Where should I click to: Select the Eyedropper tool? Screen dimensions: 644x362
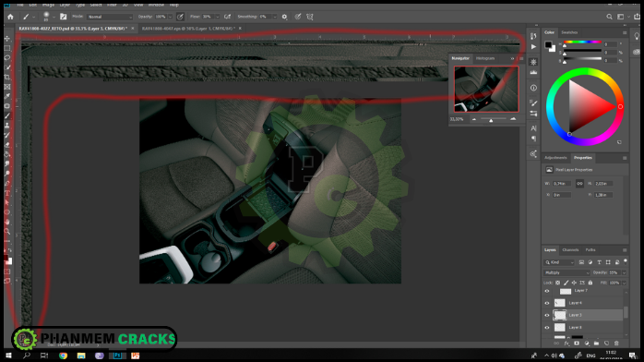pos(7,96)
